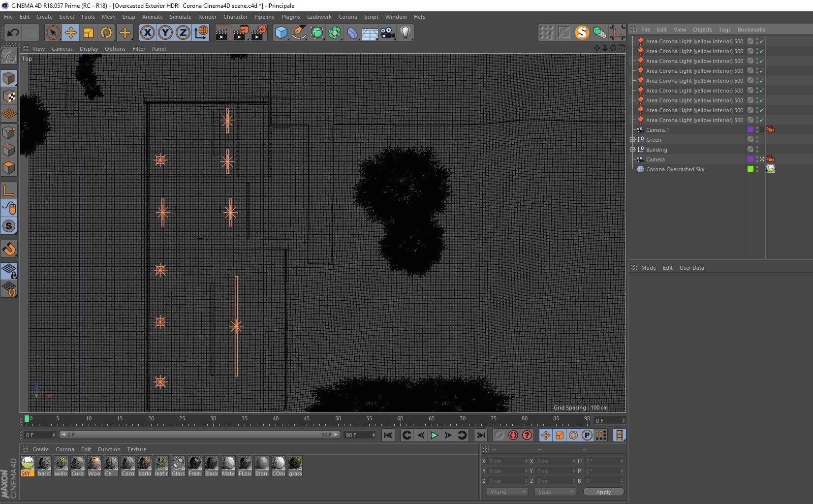The height and width of the screenshot is (504, 813).
Task: Click the purple layer color of Camera.1
Action: [750, 130]
